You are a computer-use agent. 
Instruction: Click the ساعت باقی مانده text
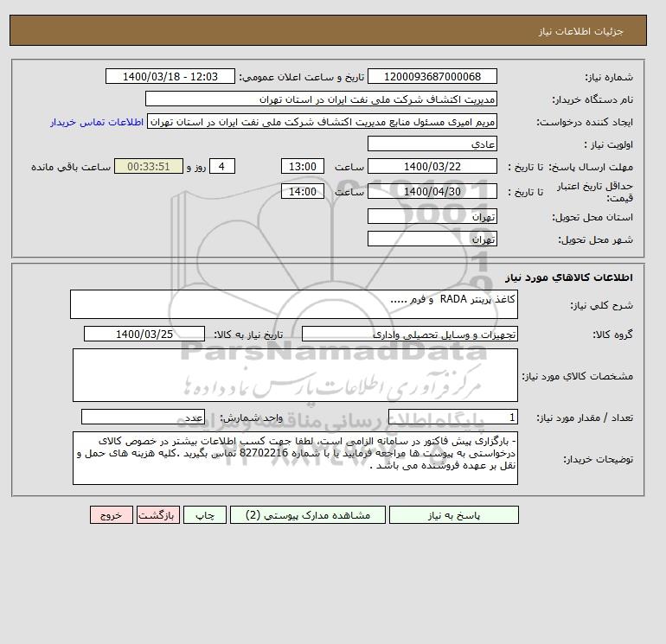click(71, 167)
